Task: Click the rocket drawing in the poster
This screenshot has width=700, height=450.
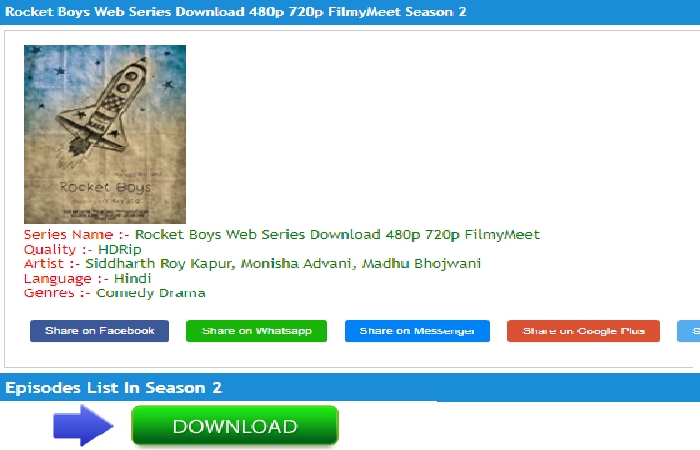Action: [x=105, y=107]
